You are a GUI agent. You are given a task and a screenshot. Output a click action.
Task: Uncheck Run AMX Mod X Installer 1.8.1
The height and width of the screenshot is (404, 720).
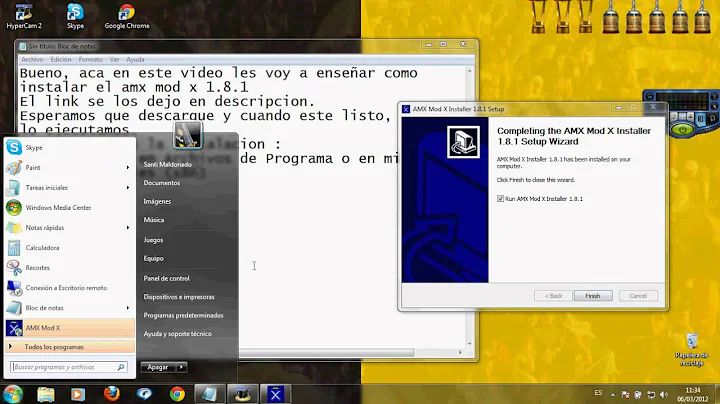pyautogui.click(x=500, y=199)
